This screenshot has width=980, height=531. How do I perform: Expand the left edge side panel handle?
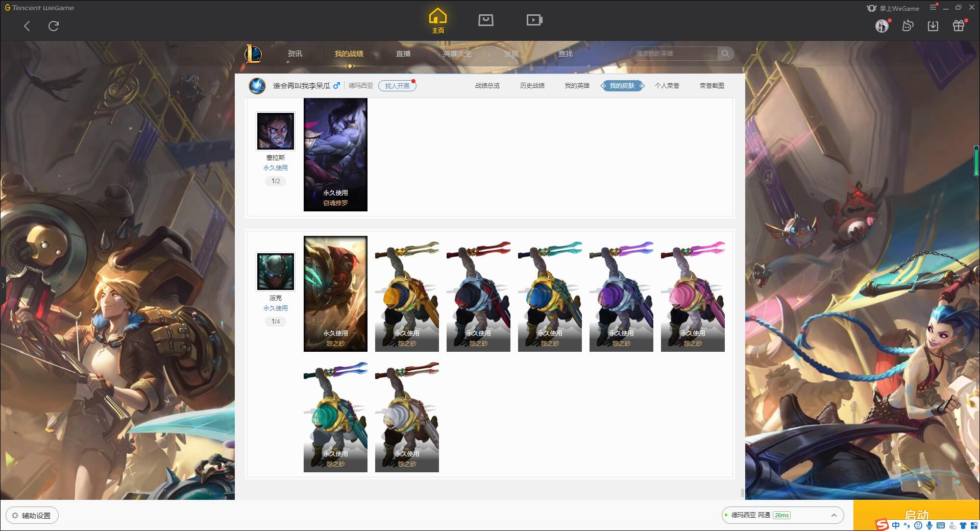click(3, 285)
